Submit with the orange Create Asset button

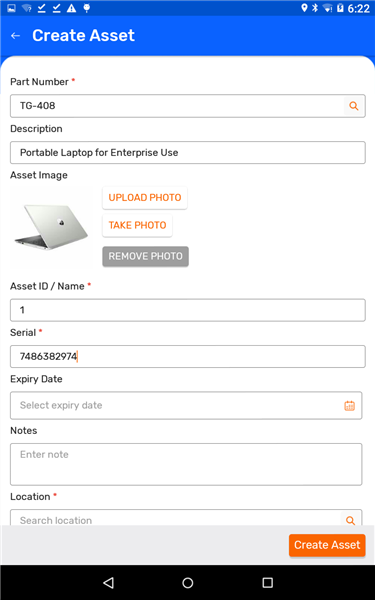[x=327, y=545]
